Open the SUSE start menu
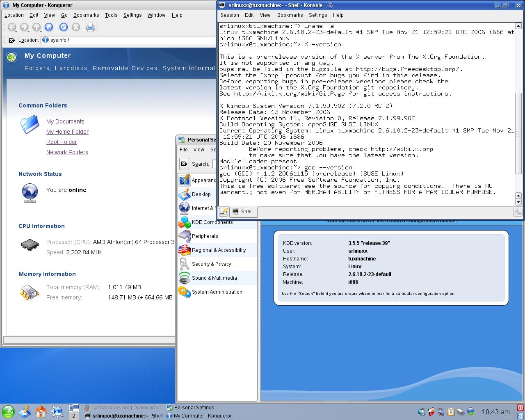Screen dimensions: 525x420 pos(8,412)
